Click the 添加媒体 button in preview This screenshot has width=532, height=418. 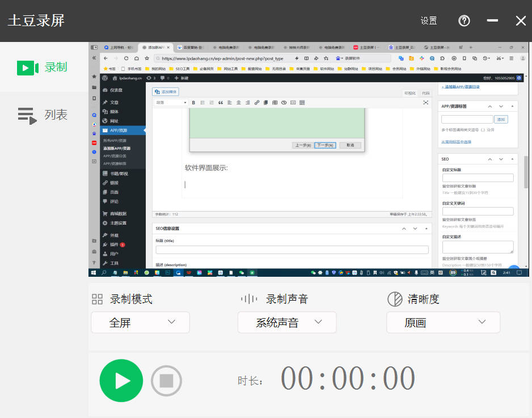[x=166, y=91]
